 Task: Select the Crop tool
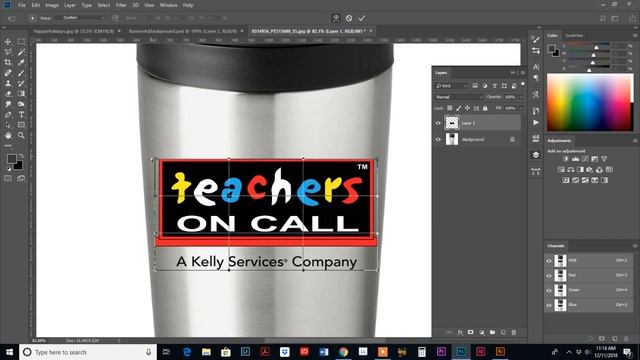[8, 62]
